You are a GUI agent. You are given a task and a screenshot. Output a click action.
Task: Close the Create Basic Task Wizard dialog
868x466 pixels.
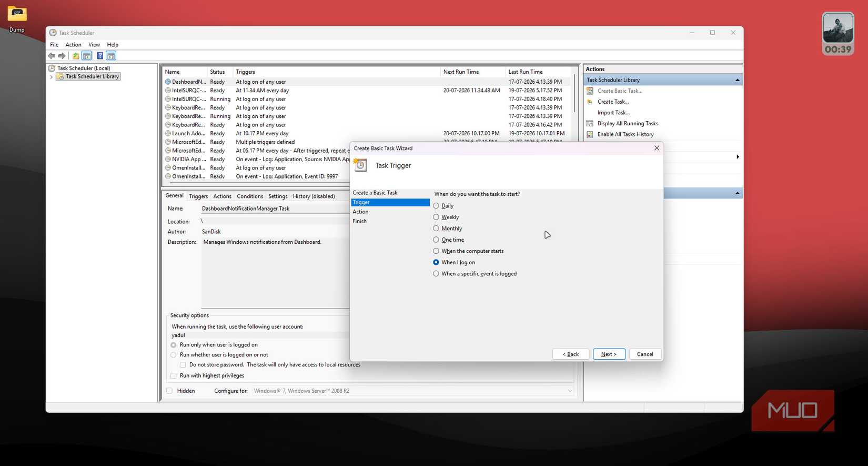point(657,148)
